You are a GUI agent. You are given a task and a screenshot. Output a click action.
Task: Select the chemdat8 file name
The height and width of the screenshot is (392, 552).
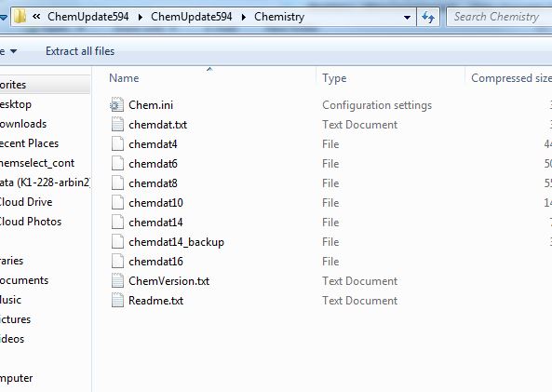pyautogui.click(x=153, y=183)
